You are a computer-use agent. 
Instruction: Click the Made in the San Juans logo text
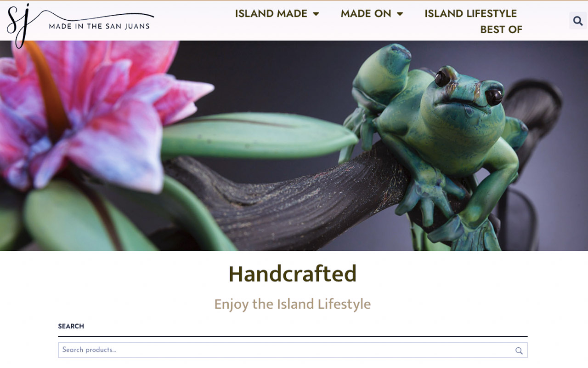[99, 26]
